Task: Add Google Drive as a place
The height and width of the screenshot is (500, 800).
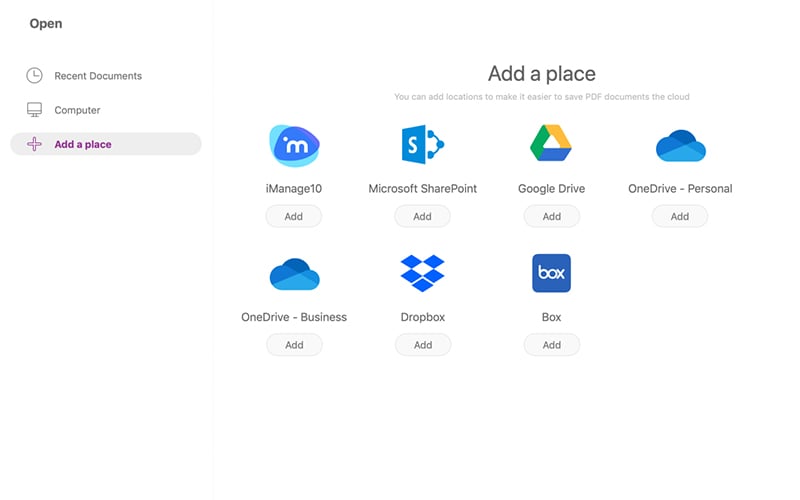Action: pos(552,216)
